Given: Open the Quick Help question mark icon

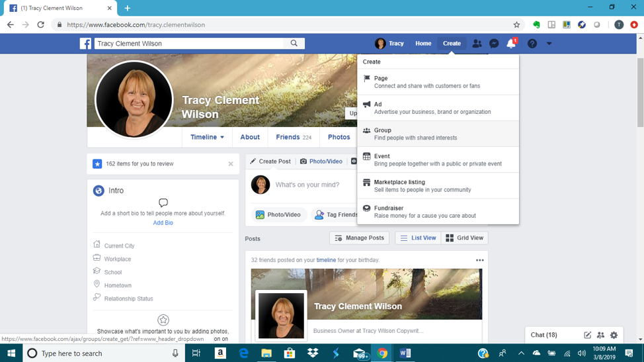Looking at the screenshot, I should (x=532, y=44).
